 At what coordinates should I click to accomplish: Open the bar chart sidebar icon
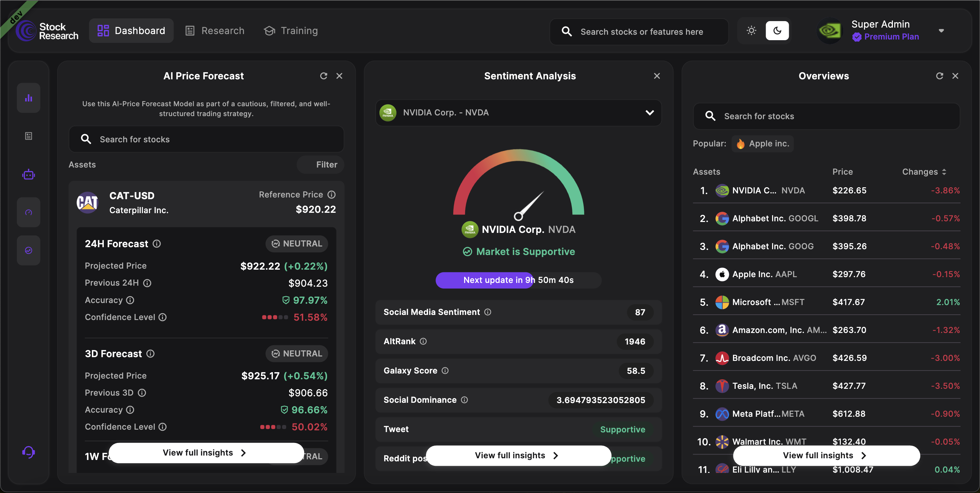coord(29,98)
